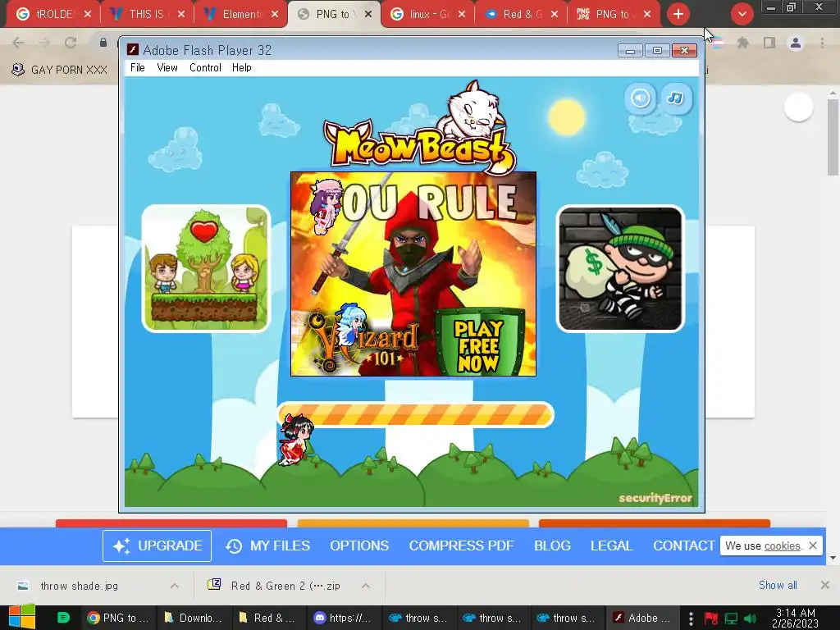This screenshot has width=840, height=630.
Task: Open the CONTACT link
Action: point(683,546)
